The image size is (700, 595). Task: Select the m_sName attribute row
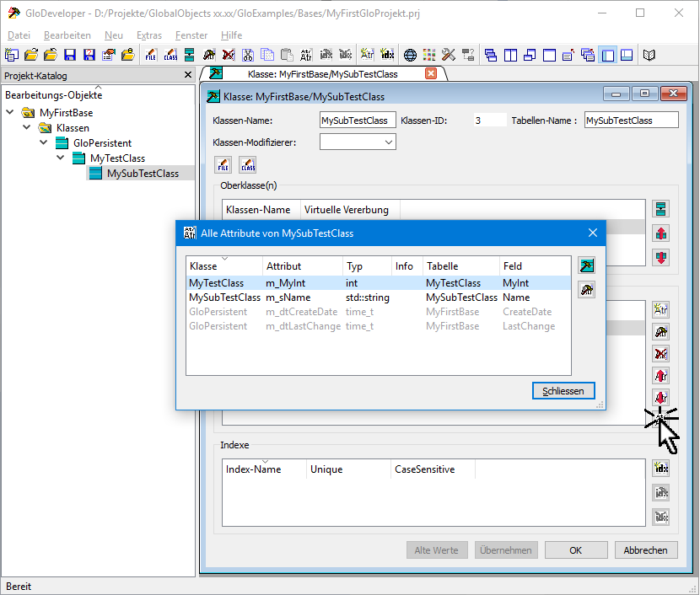point(379,297)
